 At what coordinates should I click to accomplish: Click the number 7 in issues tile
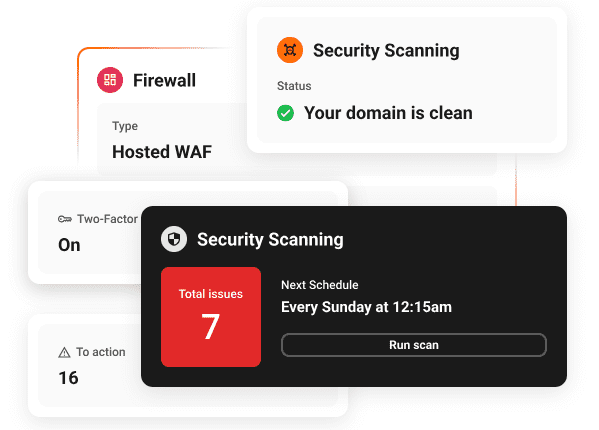click(210, 327)
